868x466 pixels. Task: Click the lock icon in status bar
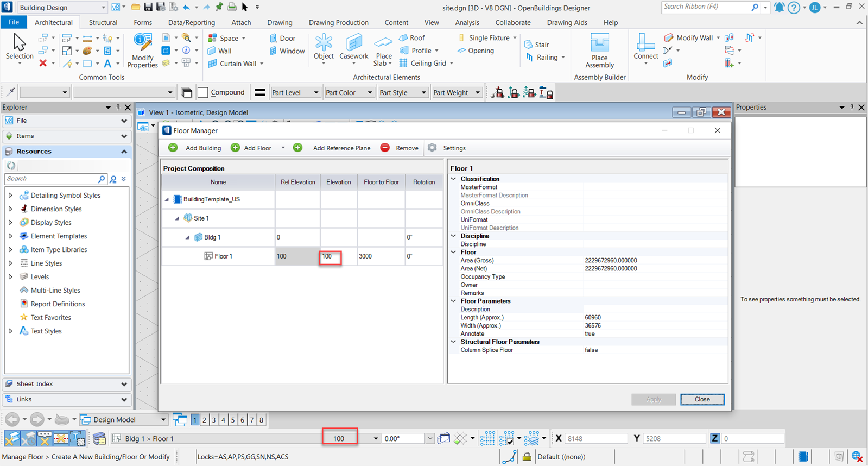coord(527,457)
